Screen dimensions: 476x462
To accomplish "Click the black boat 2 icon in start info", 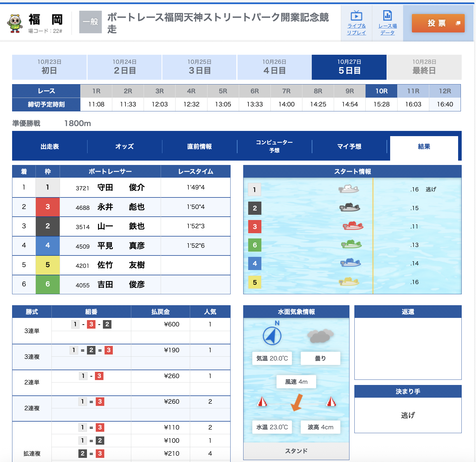I will point(350,207).
